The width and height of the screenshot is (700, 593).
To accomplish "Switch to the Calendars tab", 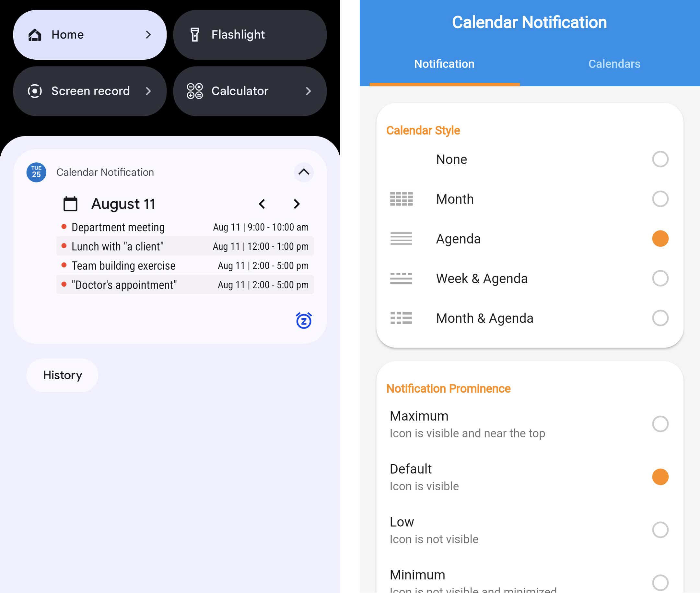I will 614,64.
